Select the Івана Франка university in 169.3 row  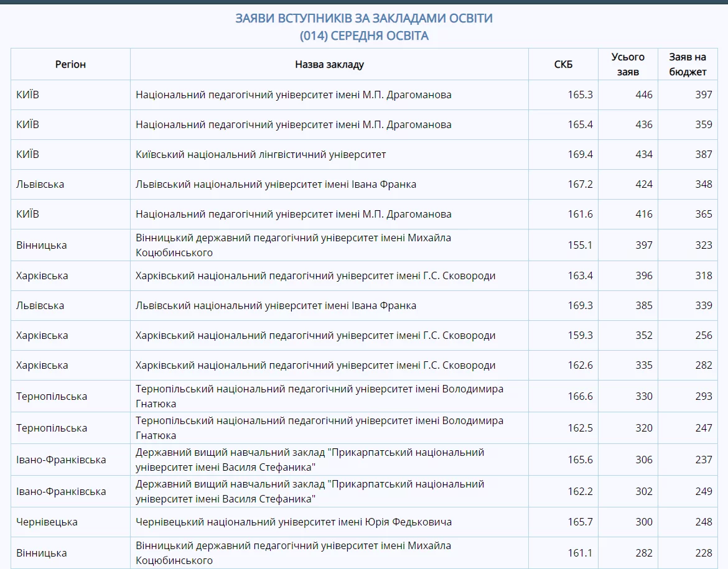click(x=276, y=305)
